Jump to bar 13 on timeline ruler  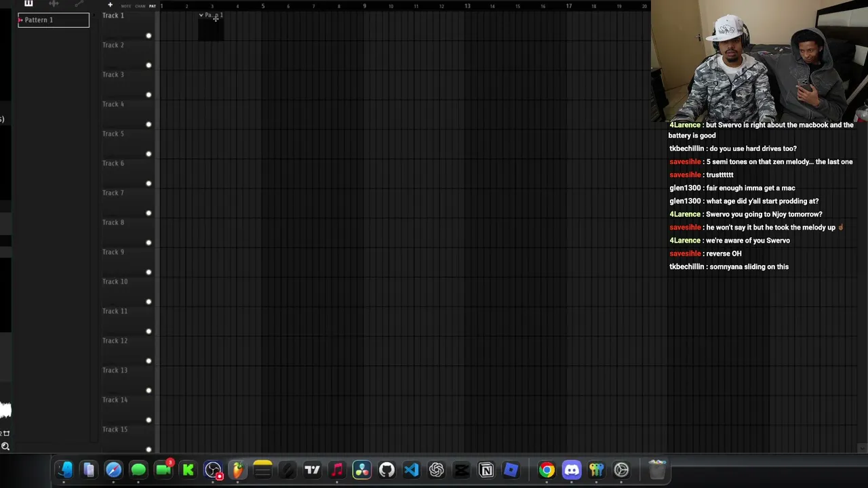pos(467,6)
